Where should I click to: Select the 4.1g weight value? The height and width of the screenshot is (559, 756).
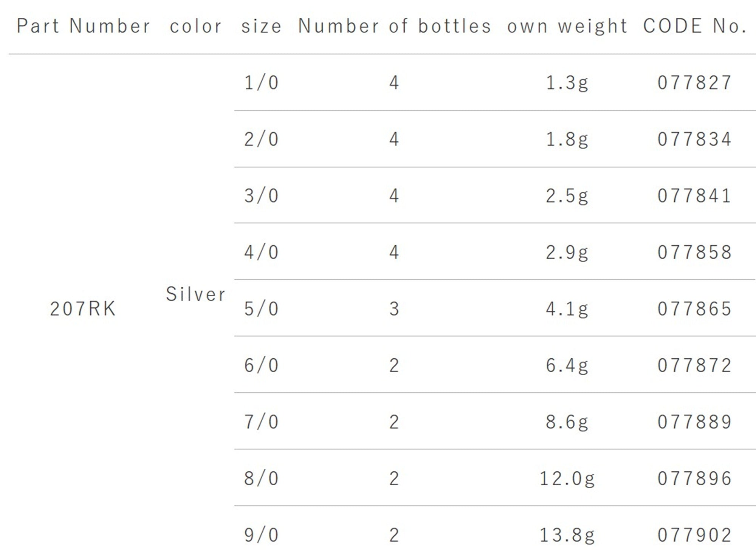click(x=567, y=309)
